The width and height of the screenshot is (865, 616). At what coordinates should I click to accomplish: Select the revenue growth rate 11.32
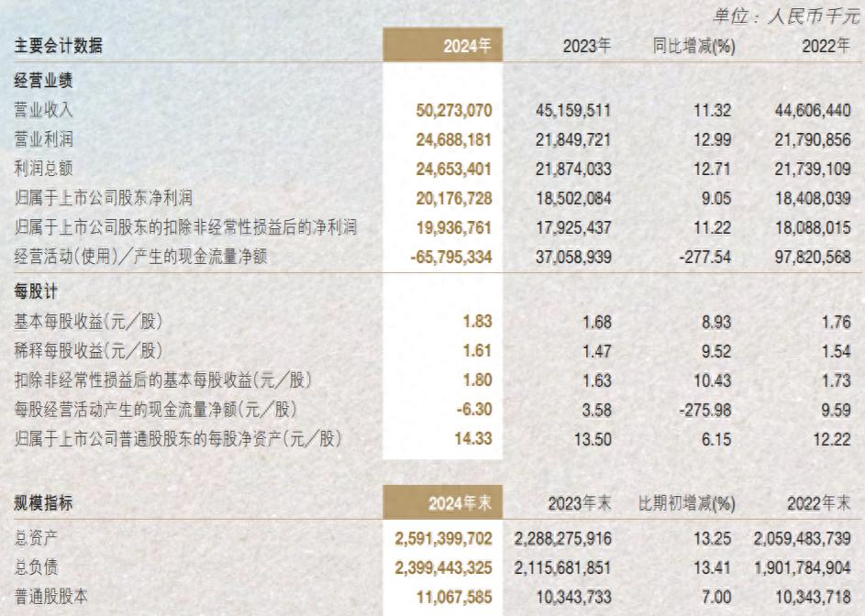712,110
